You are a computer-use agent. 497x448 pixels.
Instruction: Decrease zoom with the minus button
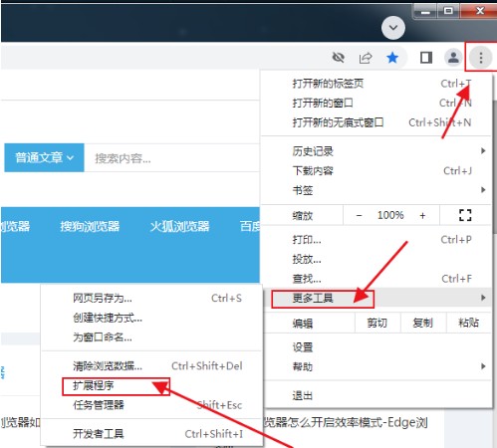pos(359,215)
